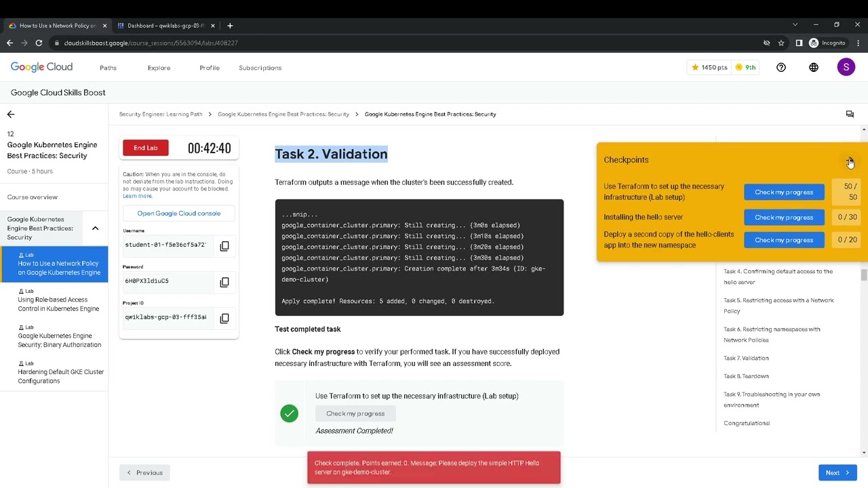Navigate back in browser
The height and width of the screenshot is (488, 868).
[9, 43]
